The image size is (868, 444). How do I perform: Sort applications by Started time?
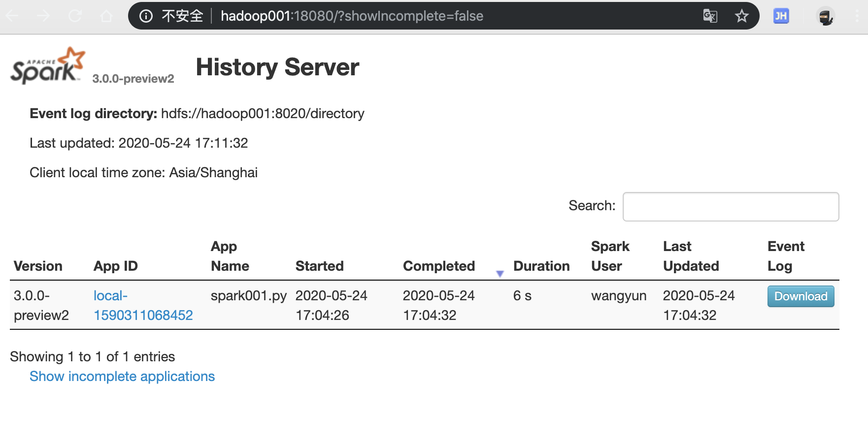click(319, 266)
